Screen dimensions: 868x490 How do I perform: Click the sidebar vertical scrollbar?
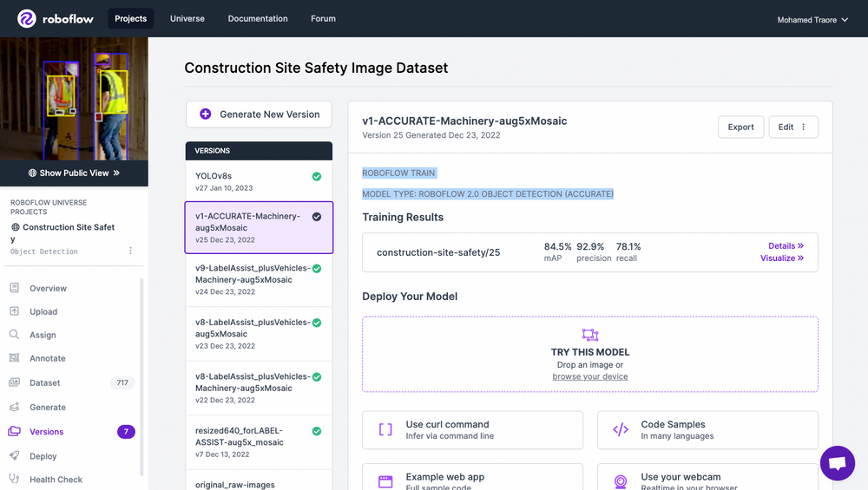[141, 376]
